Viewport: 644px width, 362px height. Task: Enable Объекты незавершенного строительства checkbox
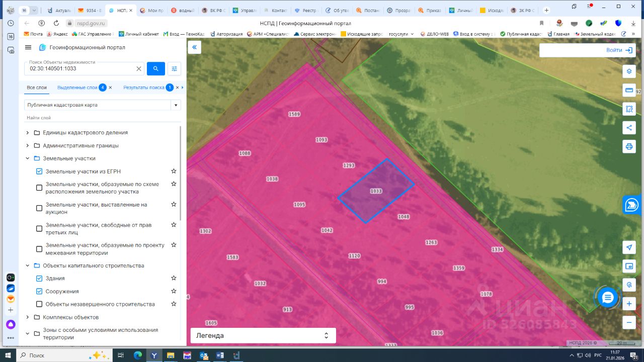click(39, 304)
